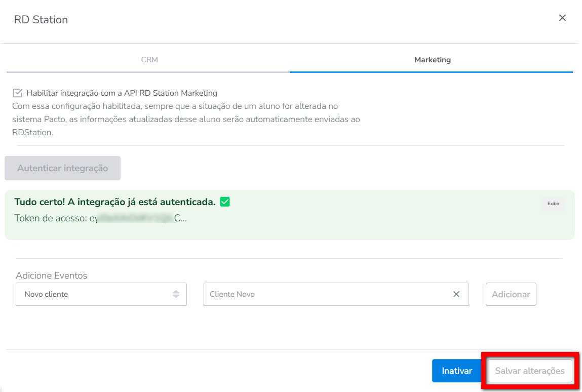Viewport: 582px width, 392px height.
Task: Click the Adicionar button
Action: [511, 294]
